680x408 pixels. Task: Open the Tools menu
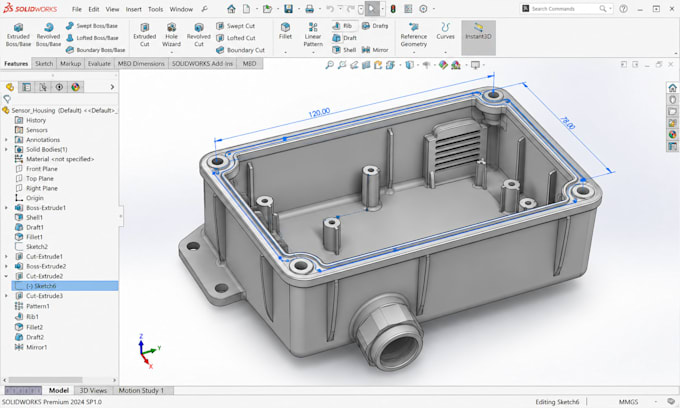(156, 9)
